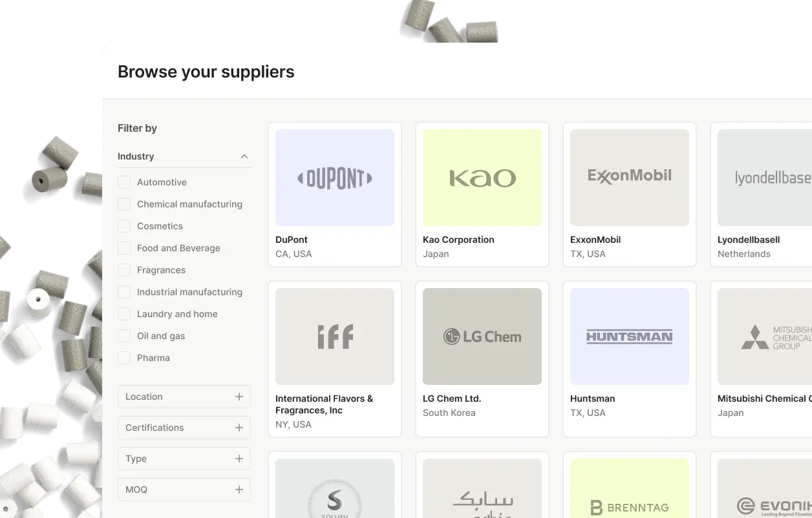Check the Chemical manufacturing checkbox
This screenshot has width=812, height=518.
pos(123,204)
